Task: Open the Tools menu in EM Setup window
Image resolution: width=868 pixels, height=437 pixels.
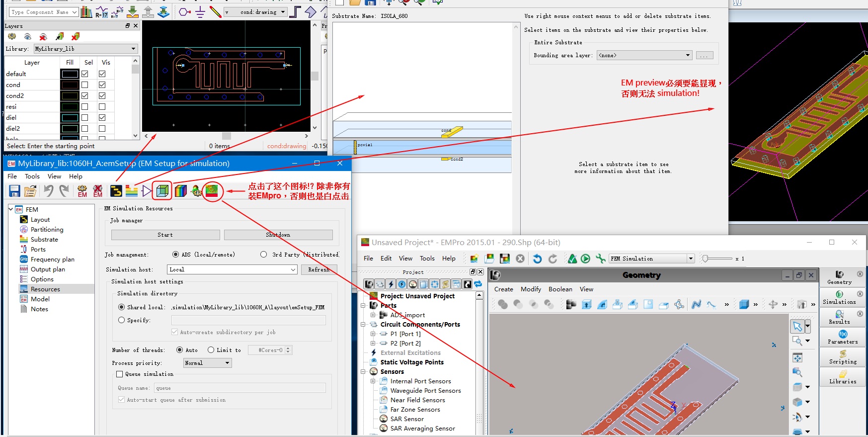Action: [x=32, y=176]
